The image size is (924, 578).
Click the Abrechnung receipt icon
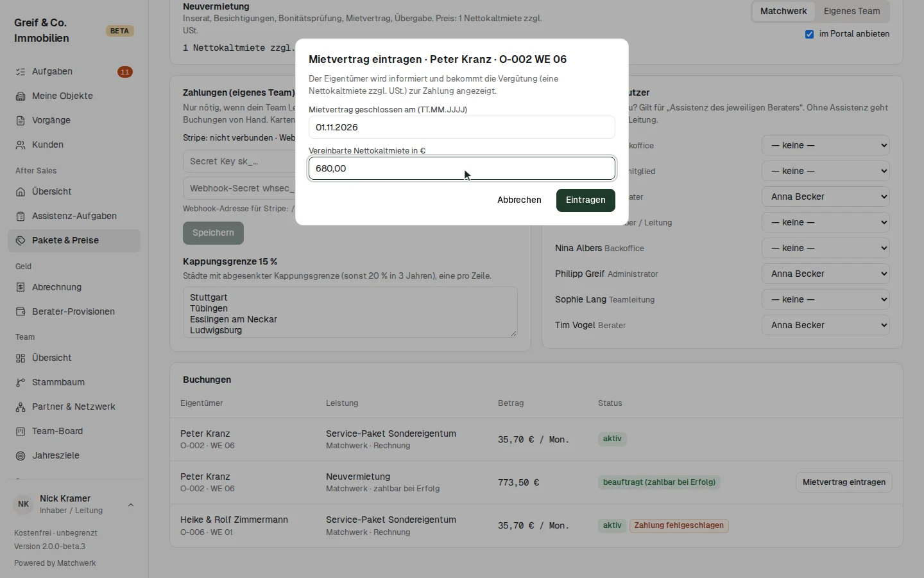coord(21,288)
